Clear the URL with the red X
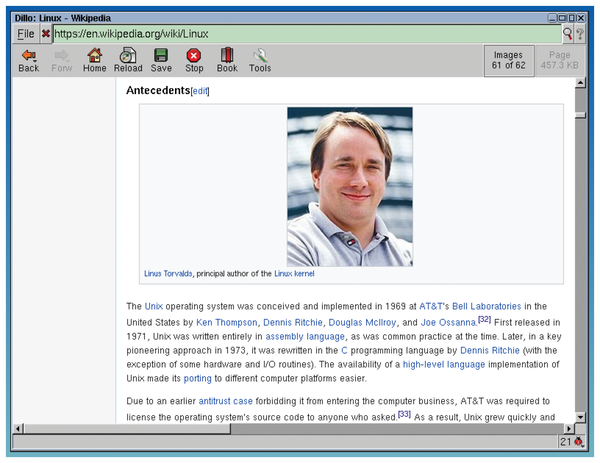600x463 pixels. coord(46,34)
